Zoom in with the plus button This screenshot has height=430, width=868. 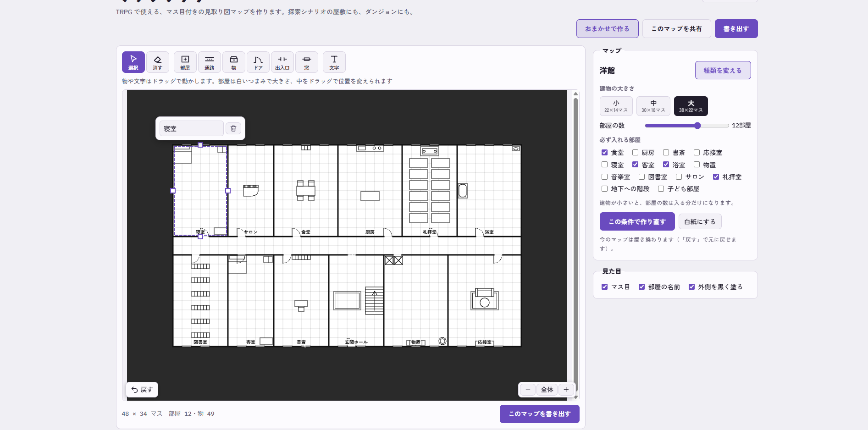tap(566, 390)
